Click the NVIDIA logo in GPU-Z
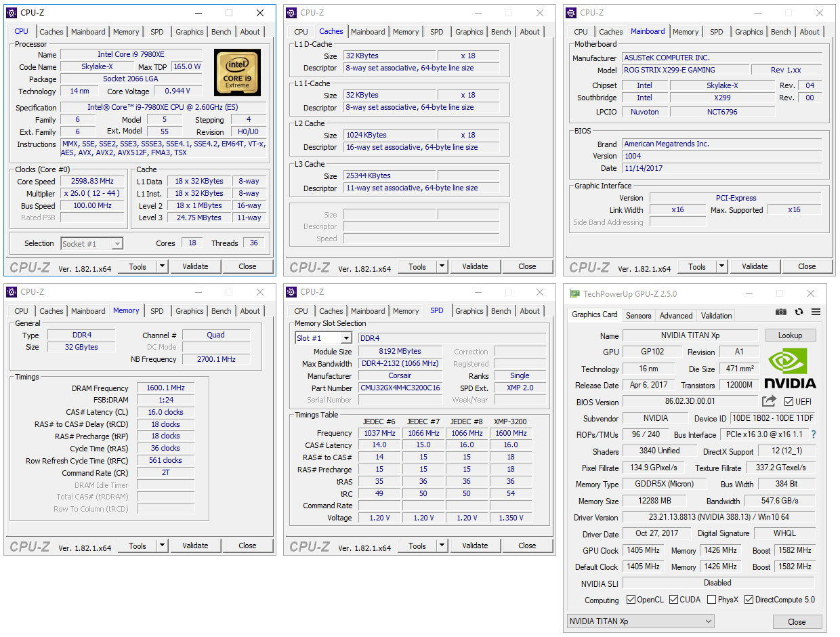This screenshot has width=840, height=637. pyautogui.click(x=790, y=368)
